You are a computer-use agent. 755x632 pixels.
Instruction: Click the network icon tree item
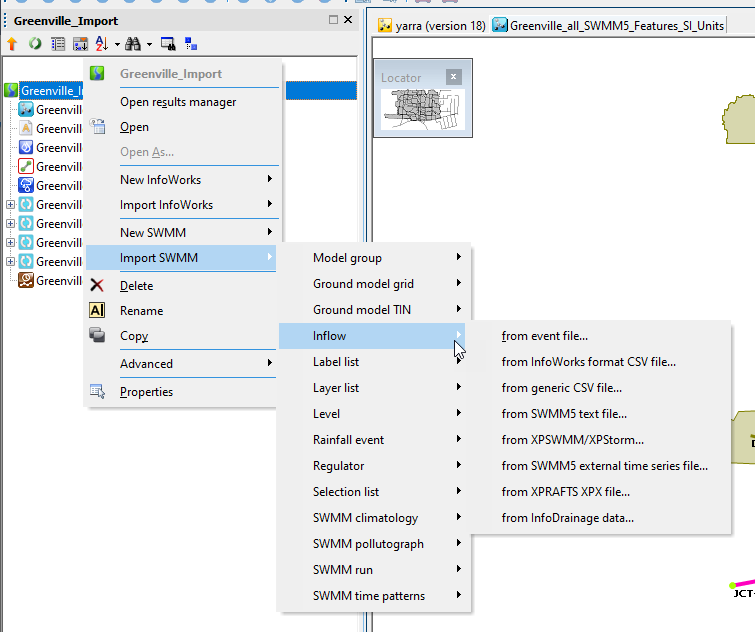pos(26,109)
